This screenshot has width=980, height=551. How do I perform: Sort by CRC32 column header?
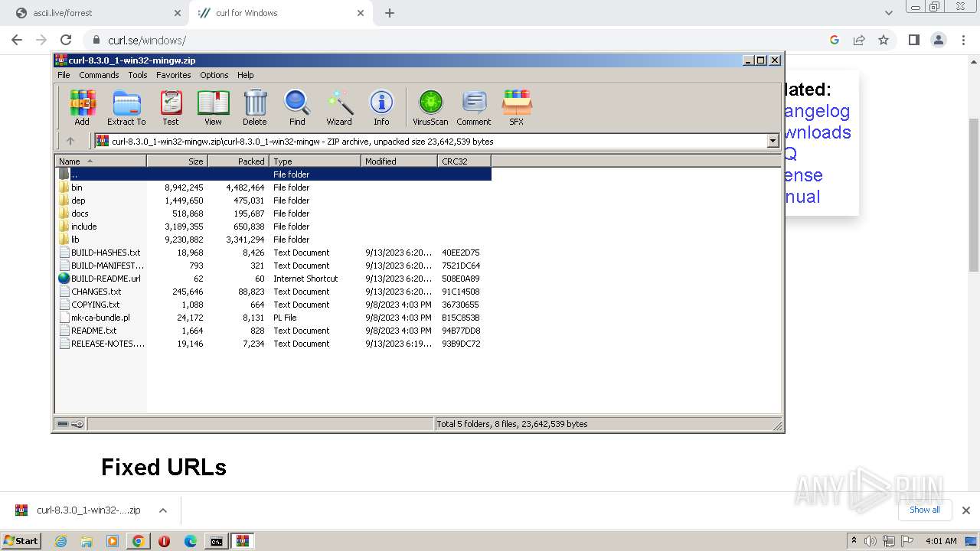pos(464,161)
